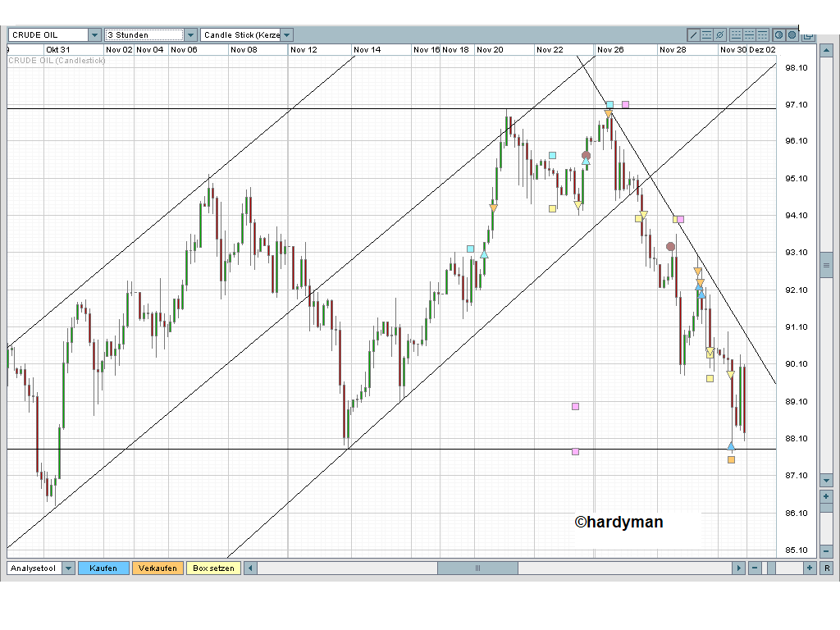This screenshot has height=630, width=840.
Task: Choose line style with solid top line
Action: tap(762, 34)
